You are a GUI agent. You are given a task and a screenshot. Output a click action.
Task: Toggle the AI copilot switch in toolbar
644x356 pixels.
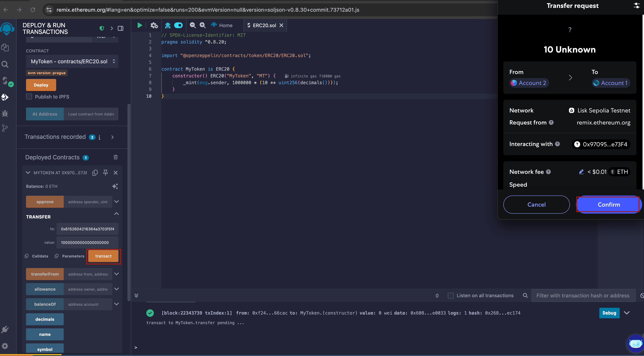click(x=179, y=25)
